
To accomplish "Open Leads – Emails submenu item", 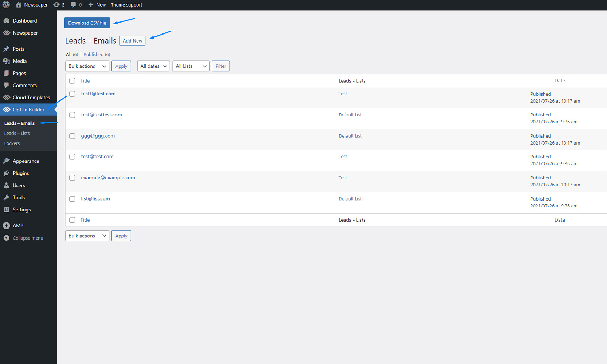I will point(19,123).
